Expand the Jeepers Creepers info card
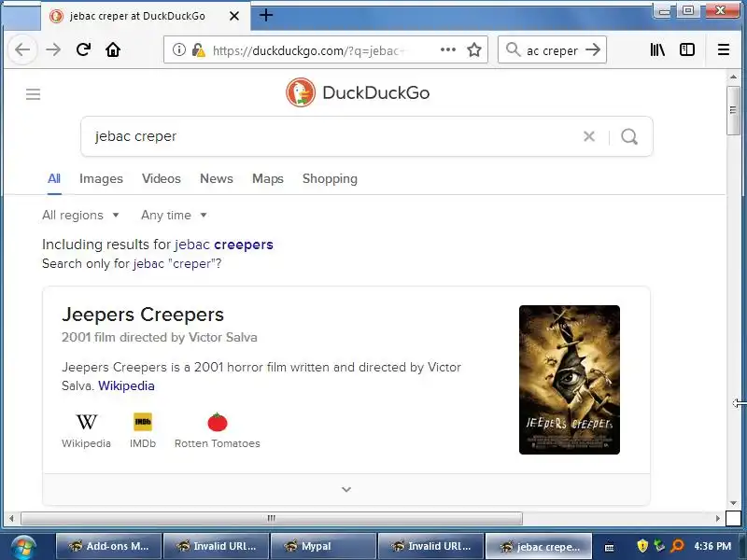This screenshot has width=747, height=560. click(346, 489)
